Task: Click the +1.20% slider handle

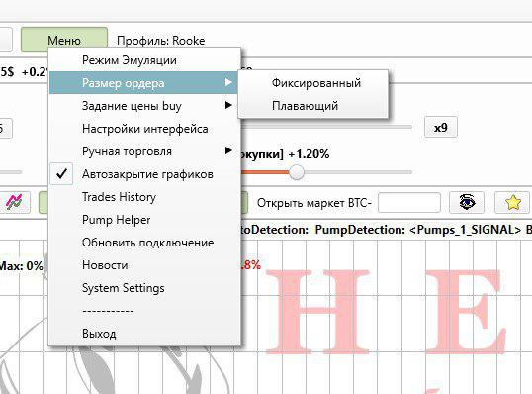Action: click(297, 172)
